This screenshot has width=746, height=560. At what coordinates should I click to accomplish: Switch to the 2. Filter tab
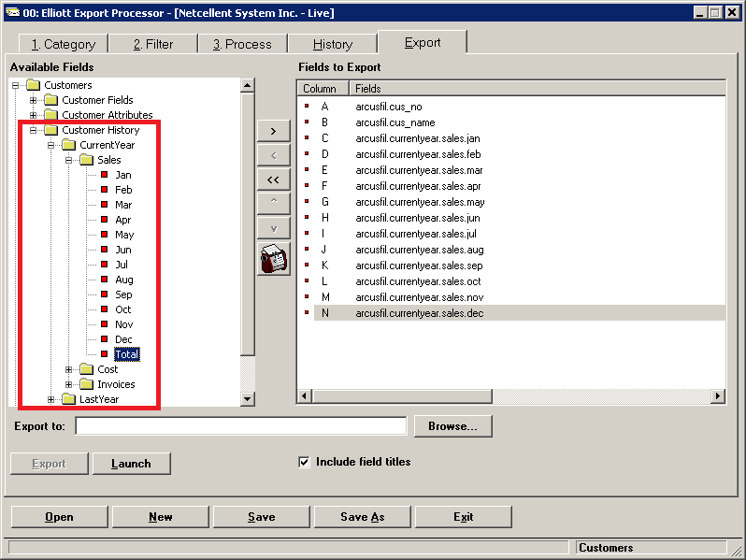(x=153, y=44)
